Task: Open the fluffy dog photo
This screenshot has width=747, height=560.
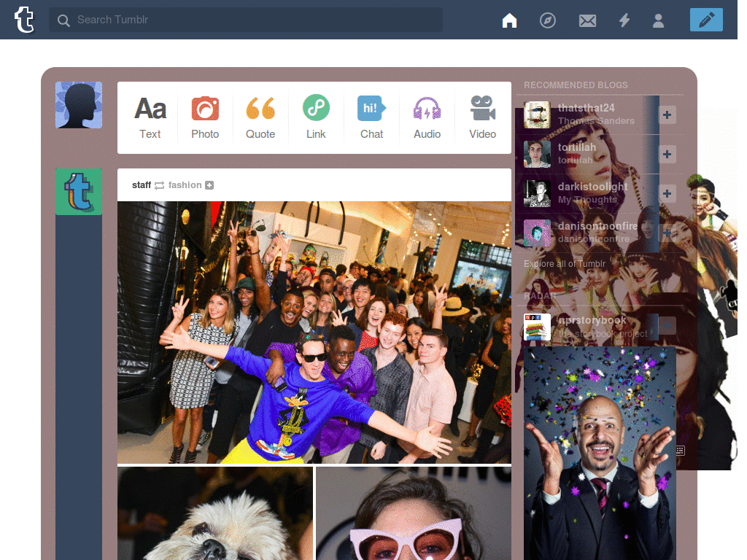Action: (x=215, y=513)
